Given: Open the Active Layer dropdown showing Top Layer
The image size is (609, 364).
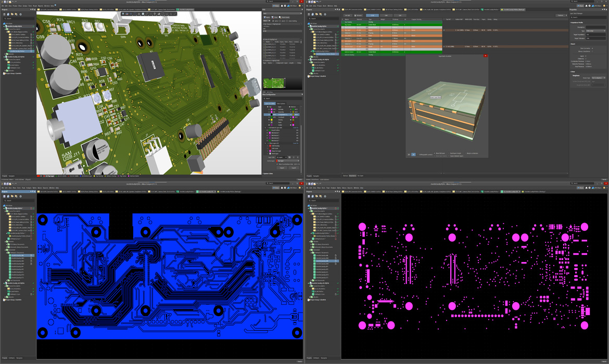Looking at the screenshot, I should pos(288,161).
